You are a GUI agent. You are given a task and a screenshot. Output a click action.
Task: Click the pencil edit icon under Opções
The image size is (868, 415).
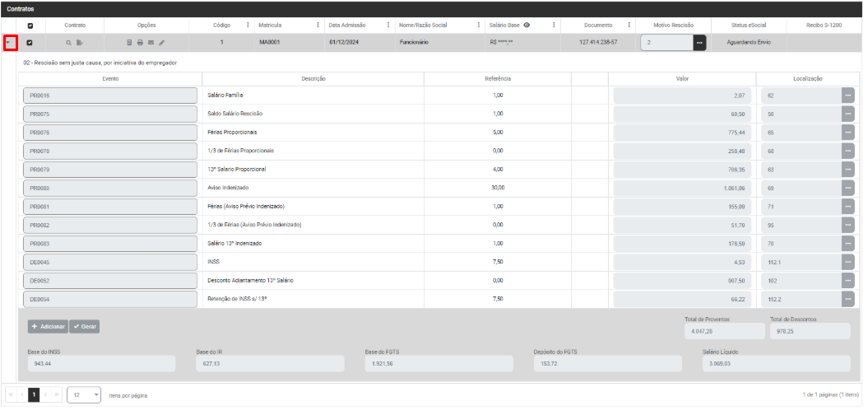coord(161,43)
